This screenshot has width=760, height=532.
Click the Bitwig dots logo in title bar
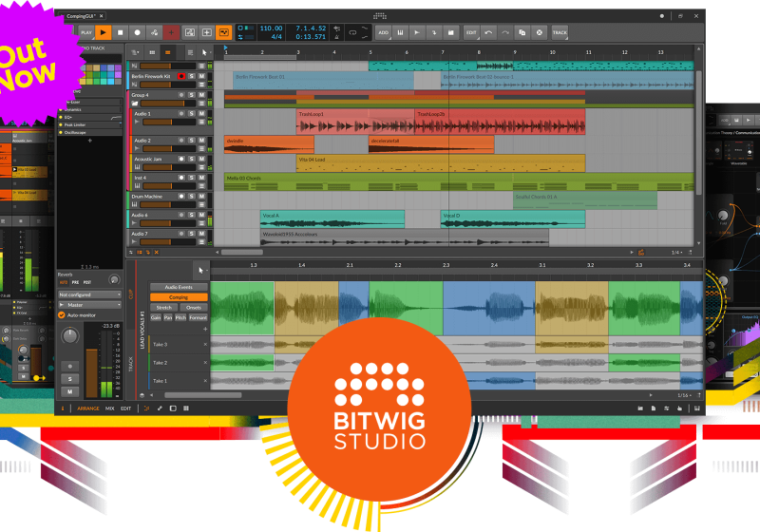click(x=380, y=16)
